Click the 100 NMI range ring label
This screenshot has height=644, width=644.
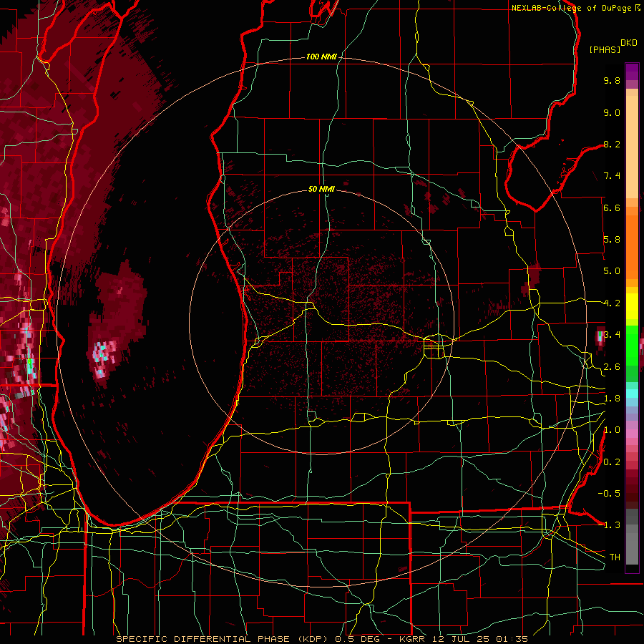(321, 57)
